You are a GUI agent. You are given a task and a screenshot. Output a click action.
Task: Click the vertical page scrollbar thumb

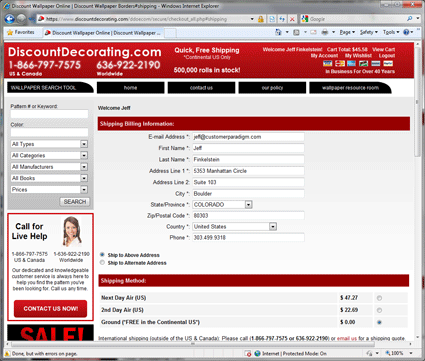pos(417,103)
